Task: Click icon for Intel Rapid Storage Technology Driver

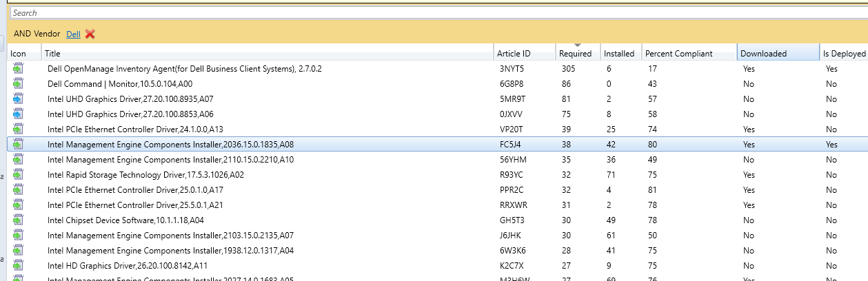Action: 18,175
